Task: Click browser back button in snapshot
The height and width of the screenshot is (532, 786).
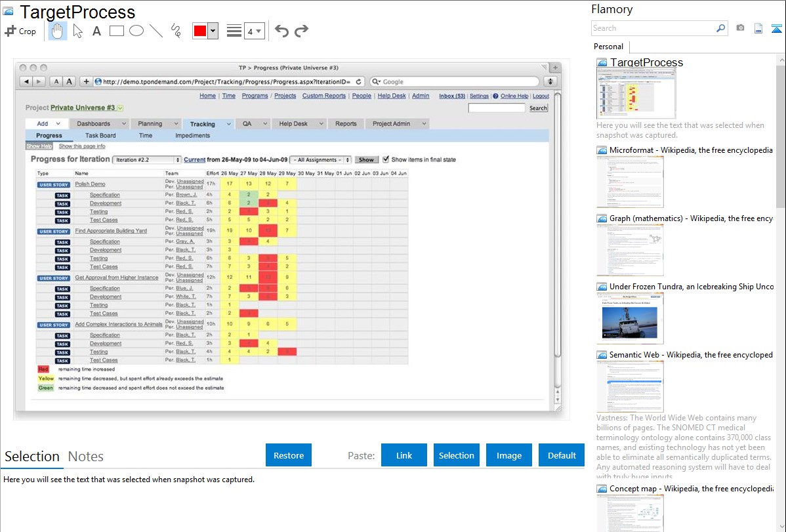Action: (x=26, y=82)
